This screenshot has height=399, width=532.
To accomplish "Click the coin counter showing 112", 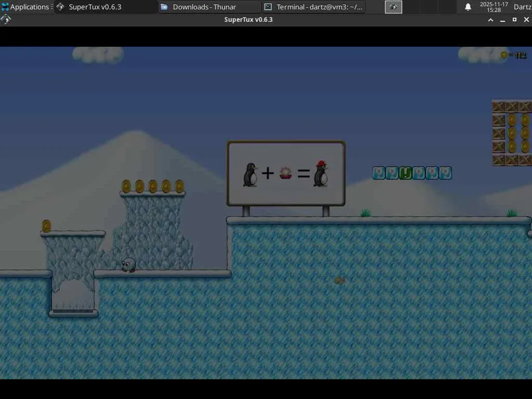I will coord(514,55).
